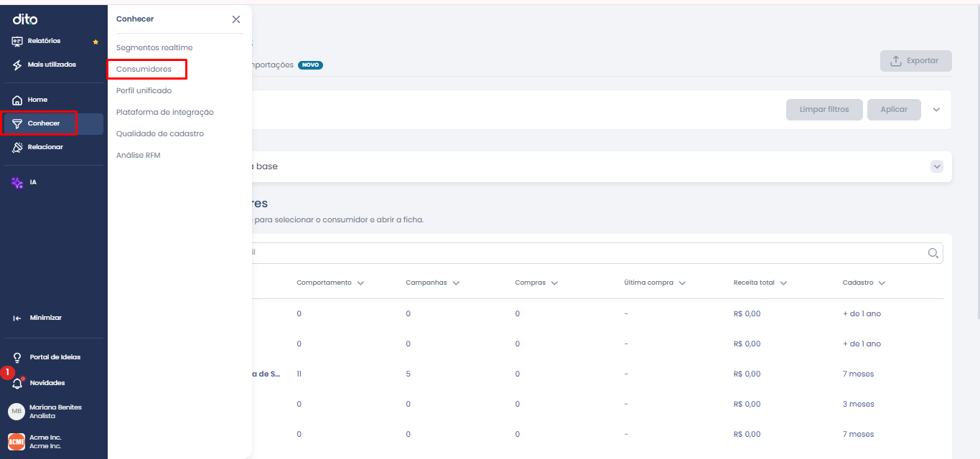The height and width of the screenshot is (459, 980).
Task: Open the Mais utilizados lightning icon
Action: [x=17, y=65]
